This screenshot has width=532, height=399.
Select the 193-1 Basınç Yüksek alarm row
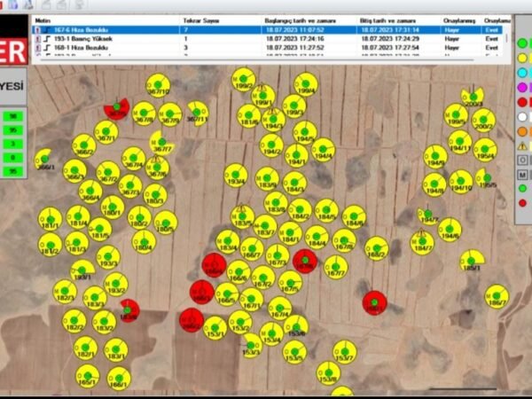89,39
